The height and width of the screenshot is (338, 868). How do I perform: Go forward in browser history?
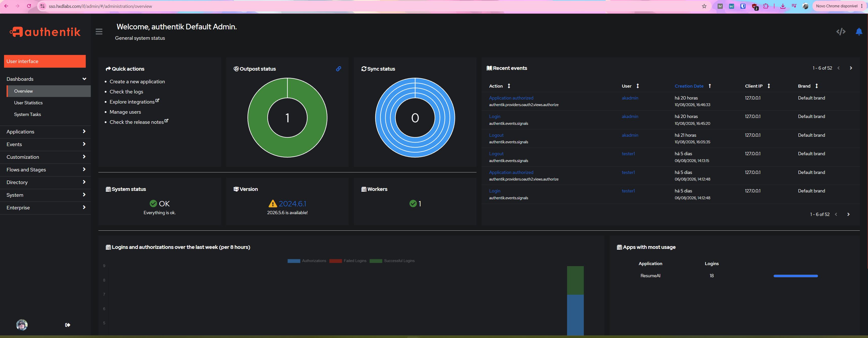pyautogui.click(x=17, y=6)
